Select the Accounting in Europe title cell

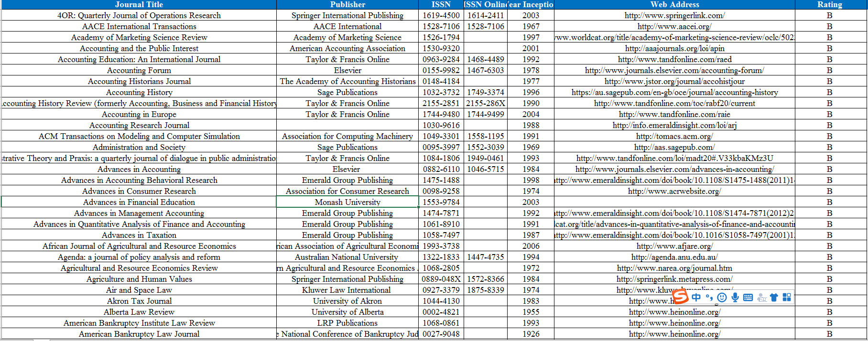click(x=139, y=114)
